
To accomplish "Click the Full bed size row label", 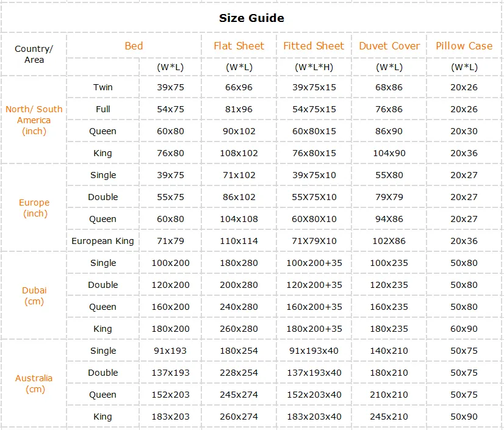I will [103, 109].
